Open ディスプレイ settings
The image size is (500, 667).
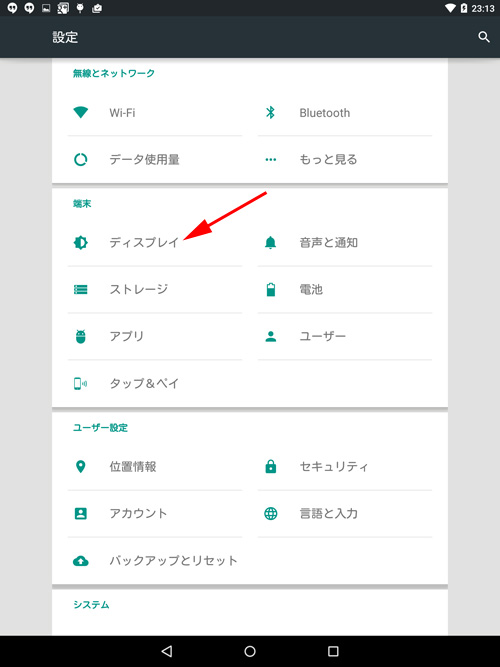pos(155,242)
